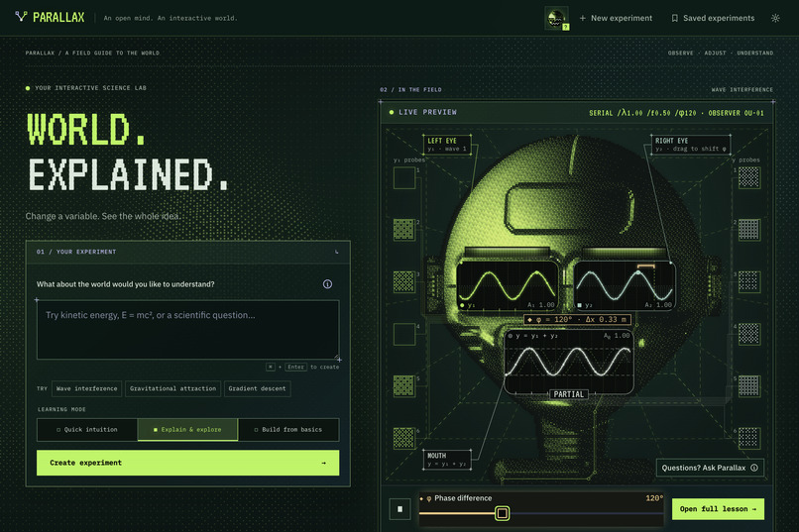Click the 120° phase value label

click(x=654, y=498)
